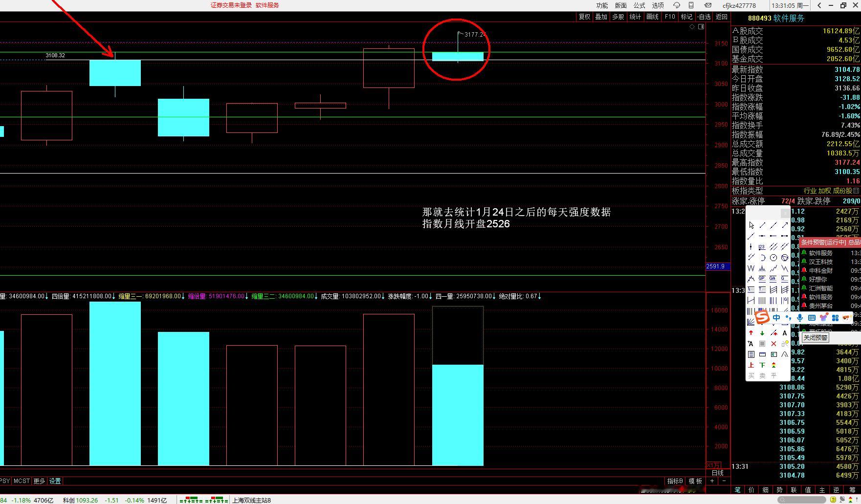Open the text note list icon
Image resolution: width=861 pixels, height=504 pixels.
751,354
